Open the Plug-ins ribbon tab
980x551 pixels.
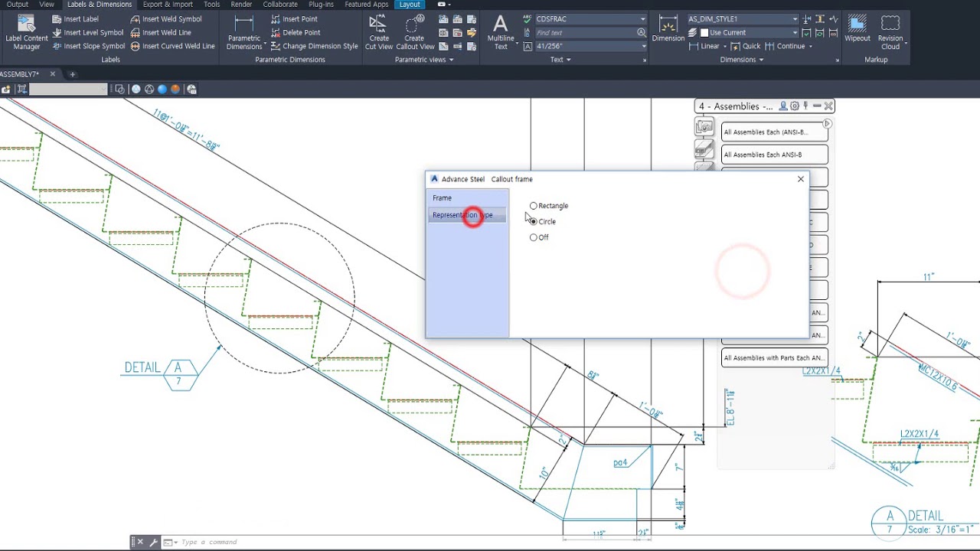pos(321,5)
